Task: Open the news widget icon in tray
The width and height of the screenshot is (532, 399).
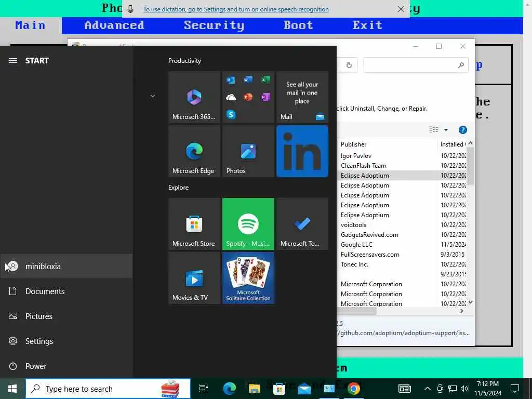Action: (404, 389)
